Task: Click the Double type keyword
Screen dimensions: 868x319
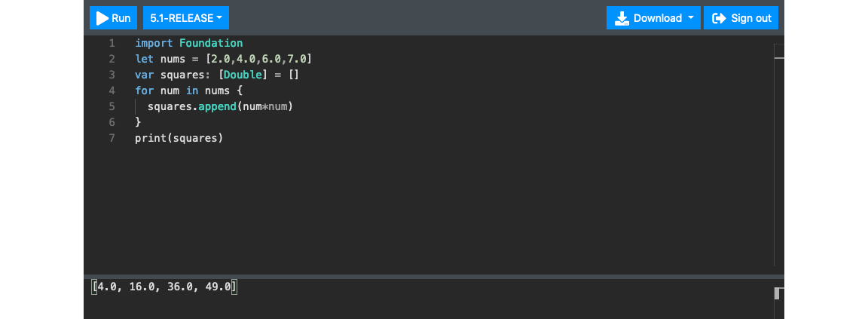Action: [242, 75]
